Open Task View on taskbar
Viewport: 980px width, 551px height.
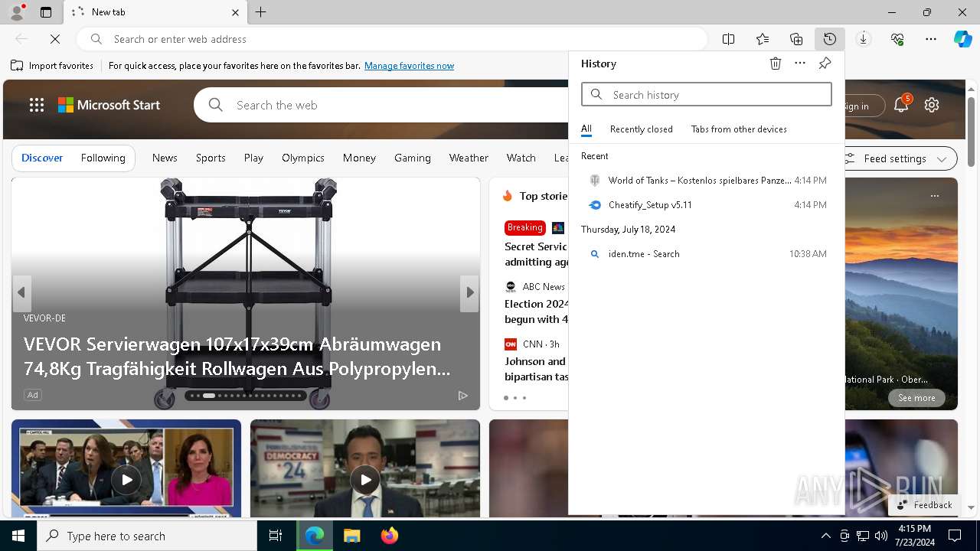(276, 536)
